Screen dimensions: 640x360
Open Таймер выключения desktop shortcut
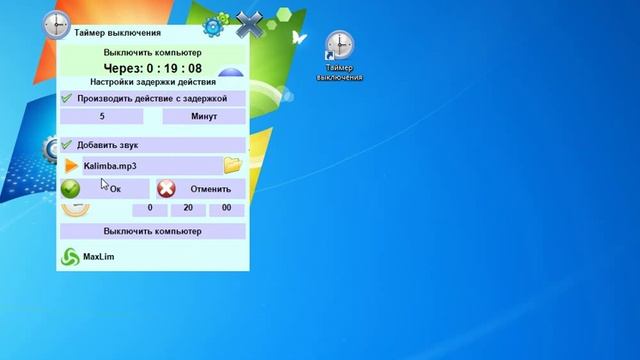click(x=340, y=56)
